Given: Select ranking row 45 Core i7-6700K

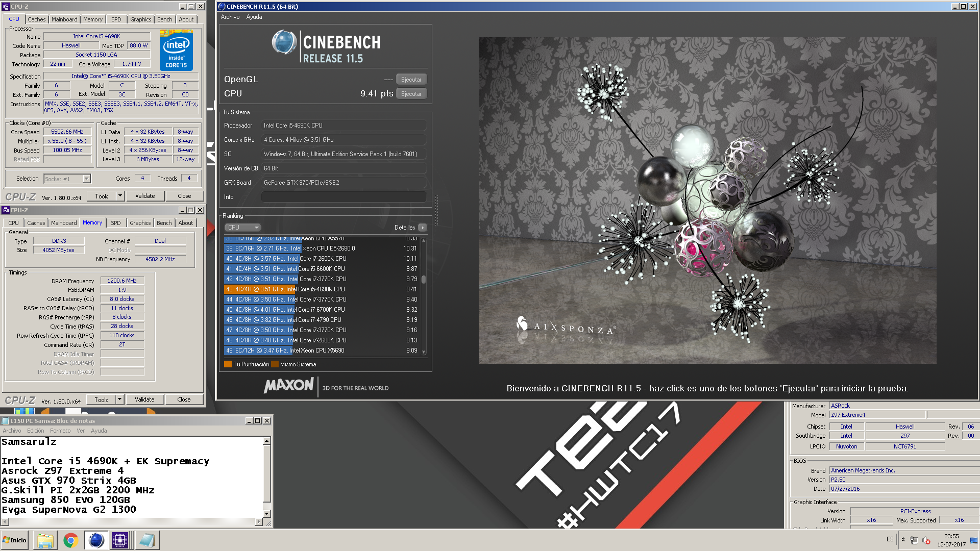Looking at the screenshot, I should (322, 310).
